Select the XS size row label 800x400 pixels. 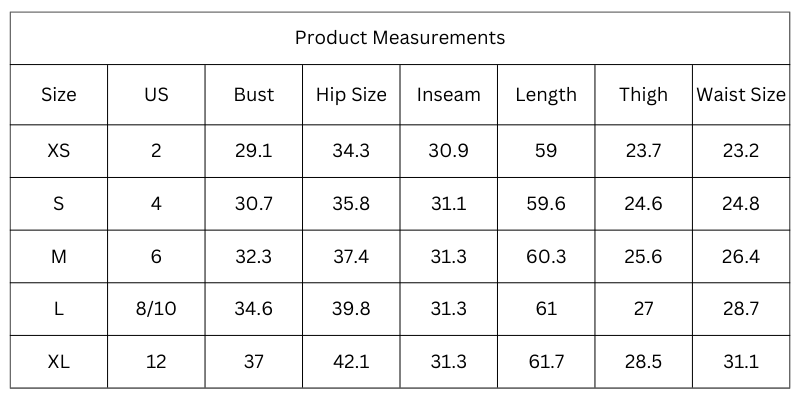[x=58, y=151]
